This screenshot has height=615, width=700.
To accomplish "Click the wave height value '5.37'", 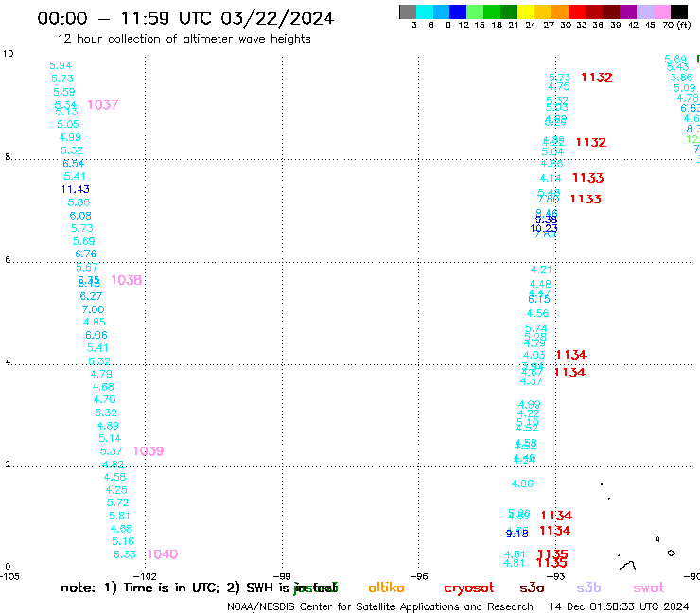I will click(112, 451).
